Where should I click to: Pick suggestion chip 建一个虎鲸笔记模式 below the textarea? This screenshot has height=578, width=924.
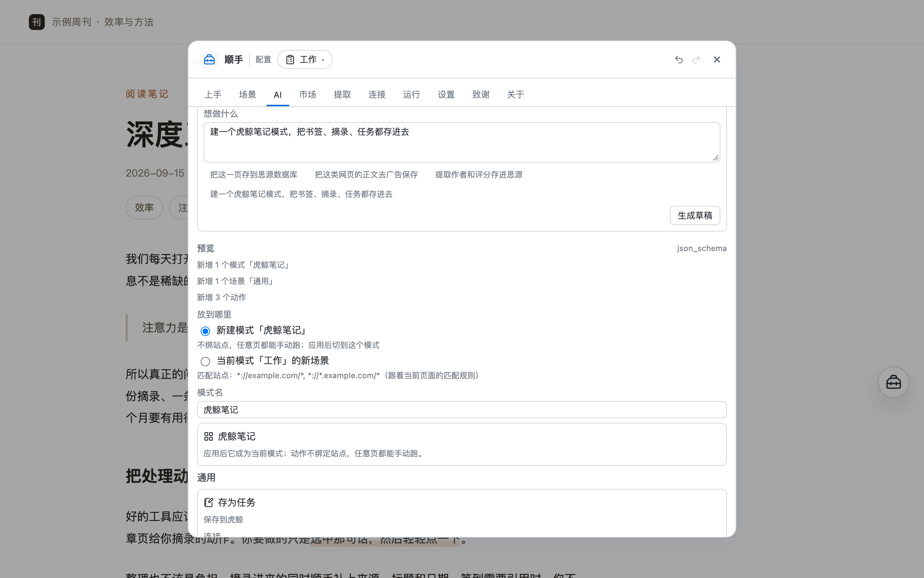click(301, 194)
